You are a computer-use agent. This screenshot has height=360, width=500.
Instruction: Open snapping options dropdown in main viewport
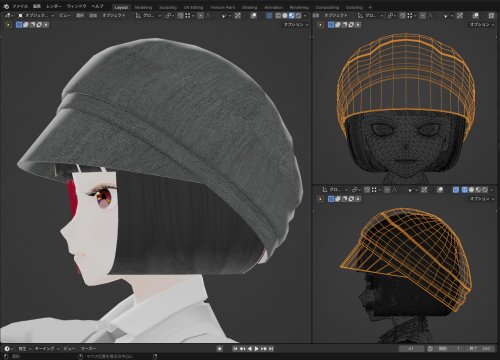pyautogui.click(x=189, y=16)
